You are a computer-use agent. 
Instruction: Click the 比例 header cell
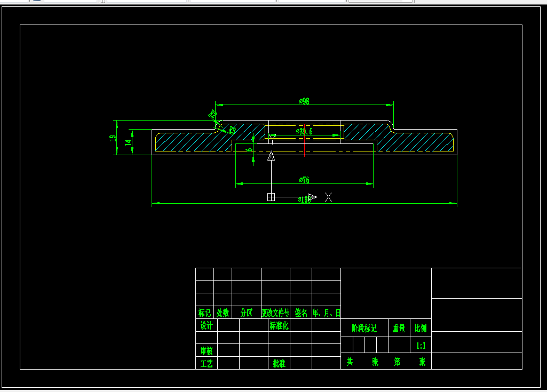click(x=421, y=328)
